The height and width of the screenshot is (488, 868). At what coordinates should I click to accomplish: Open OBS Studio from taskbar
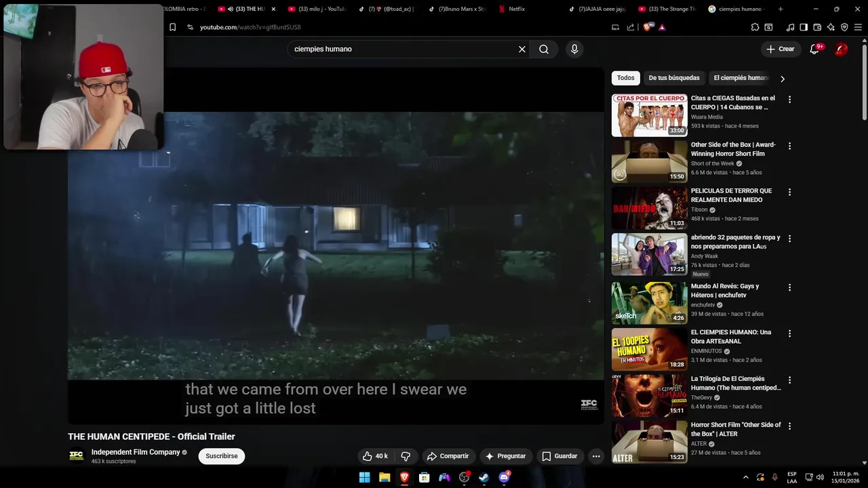pyautogui.click(x=464, y=477)
